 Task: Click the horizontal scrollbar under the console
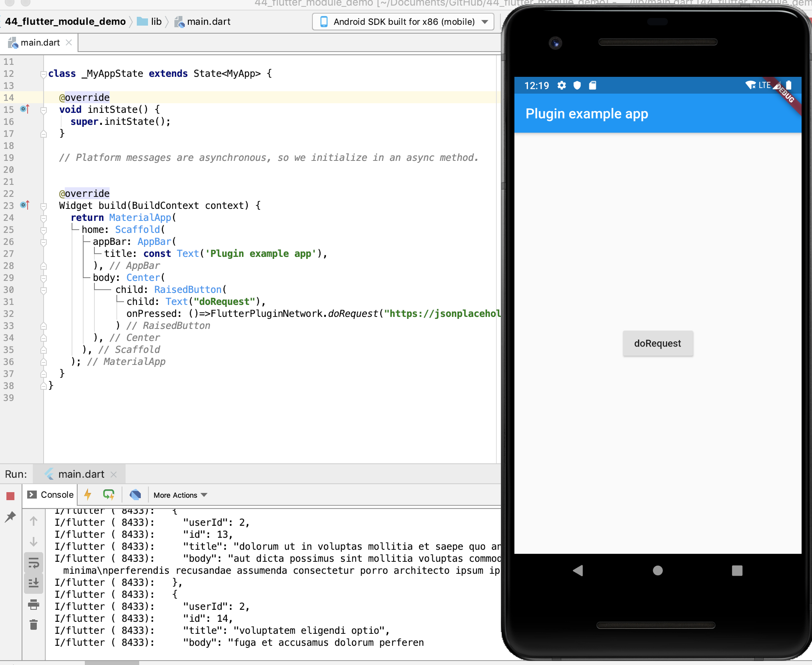(x=112, y=663)
